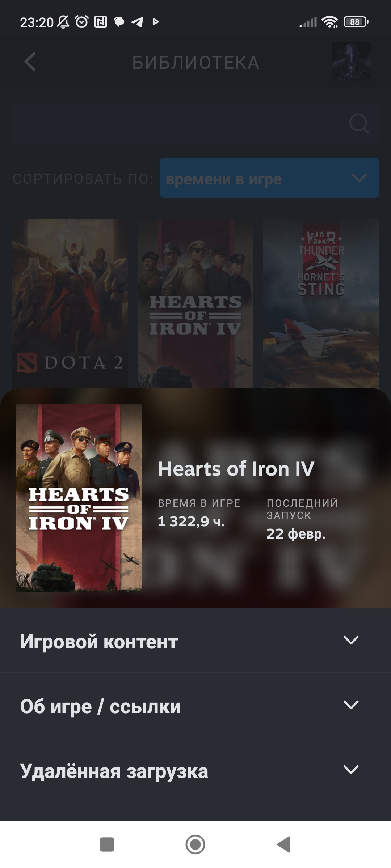Select Hearts of Iron IV grid cover

[x=195, y=303]
